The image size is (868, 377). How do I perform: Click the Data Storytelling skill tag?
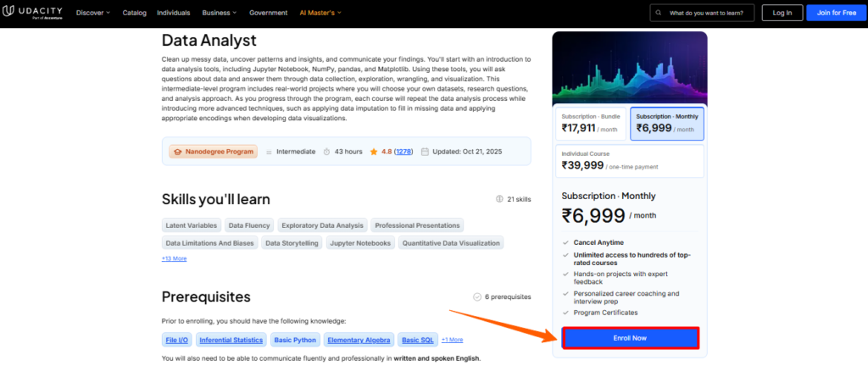292,243
